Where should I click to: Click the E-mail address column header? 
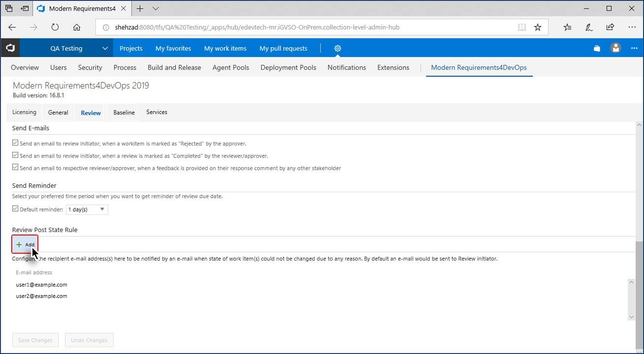point(34,272)
